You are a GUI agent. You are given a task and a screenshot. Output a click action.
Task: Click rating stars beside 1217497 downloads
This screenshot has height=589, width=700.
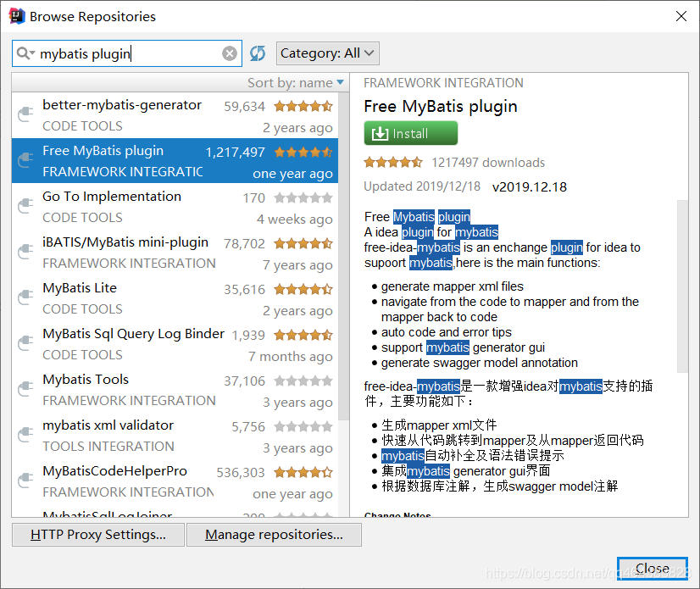(393, 162)
